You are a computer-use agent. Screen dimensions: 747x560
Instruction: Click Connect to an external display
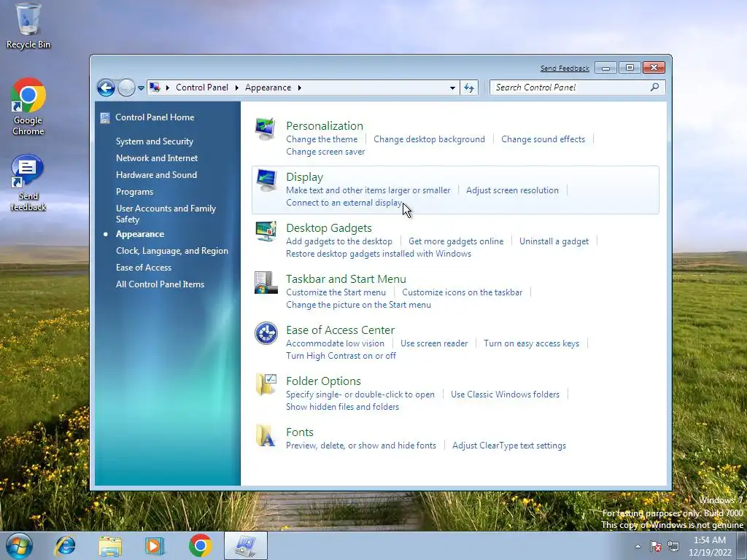click(344, 203)
